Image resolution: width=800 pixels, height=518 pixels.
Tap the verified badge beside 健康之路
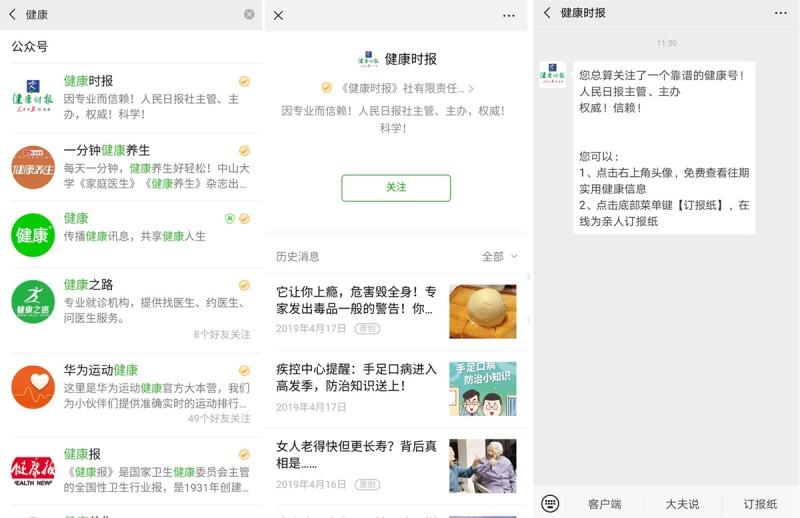(x=244, y=285)
